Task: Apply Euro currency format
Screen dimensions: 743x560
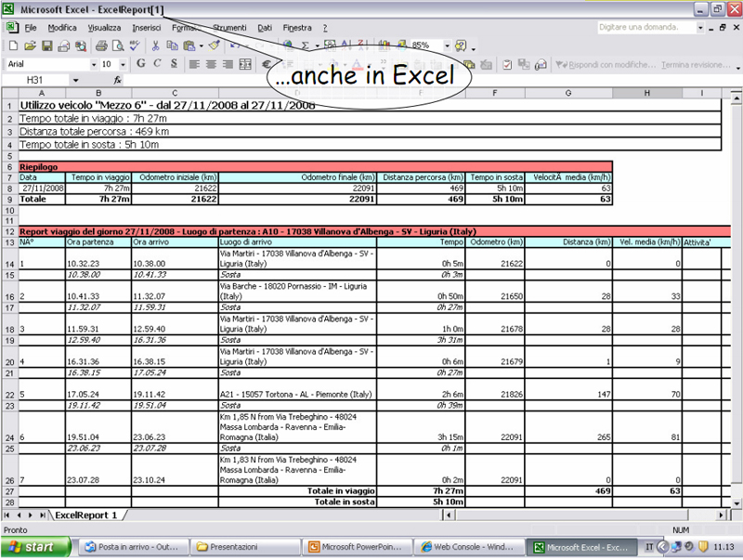Action: [267, 64]
